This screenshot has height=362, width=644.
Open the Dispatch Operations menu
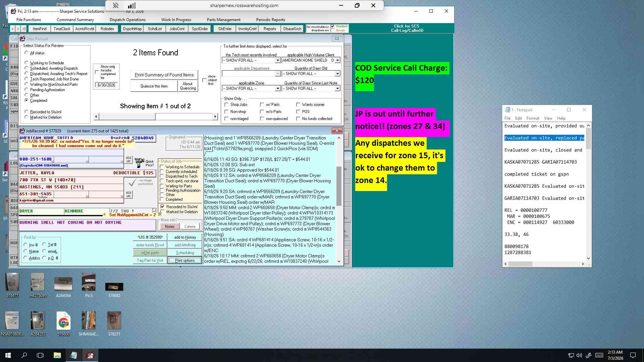click(127, 20)
